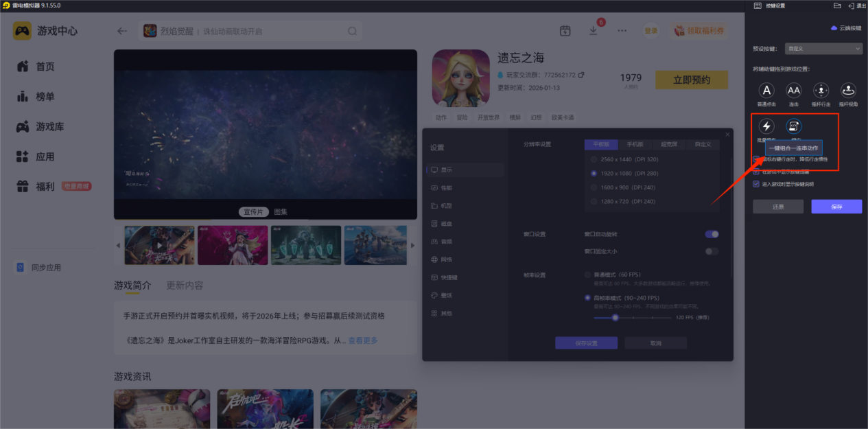Click 还原 restore button

[778, 207]
